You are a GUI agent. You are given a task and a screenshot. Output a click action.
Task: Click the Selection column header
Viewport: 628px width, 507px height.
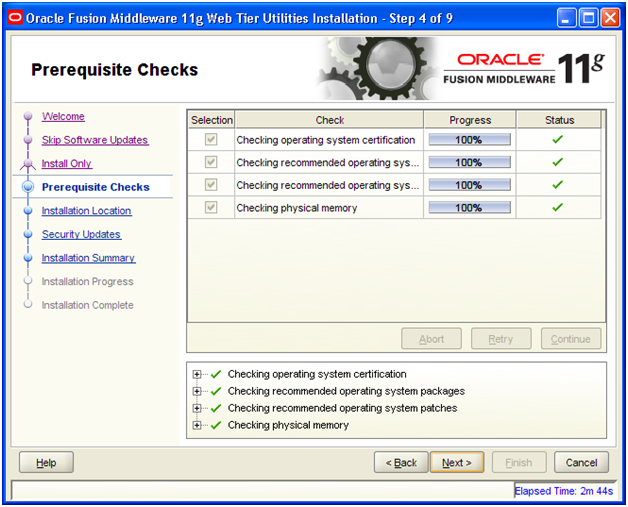tap(211, 120)
